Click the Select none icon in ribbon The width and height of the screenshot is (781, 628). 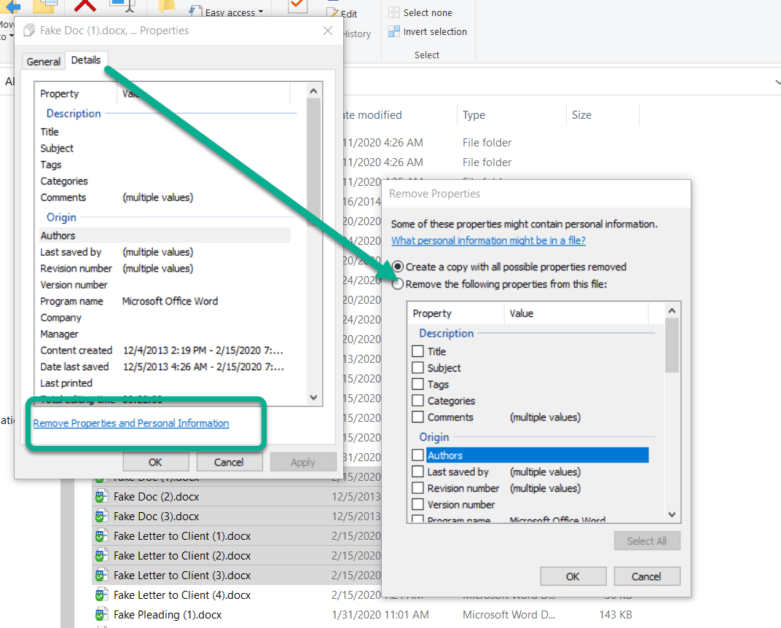pyautogui.click(x=393, y=12)
